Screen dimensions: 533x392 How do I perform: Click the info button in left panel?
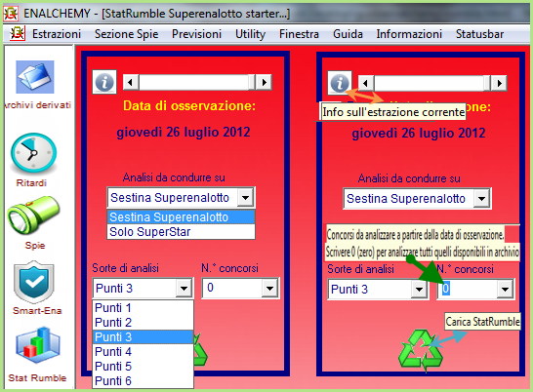(x=104, y=82)
